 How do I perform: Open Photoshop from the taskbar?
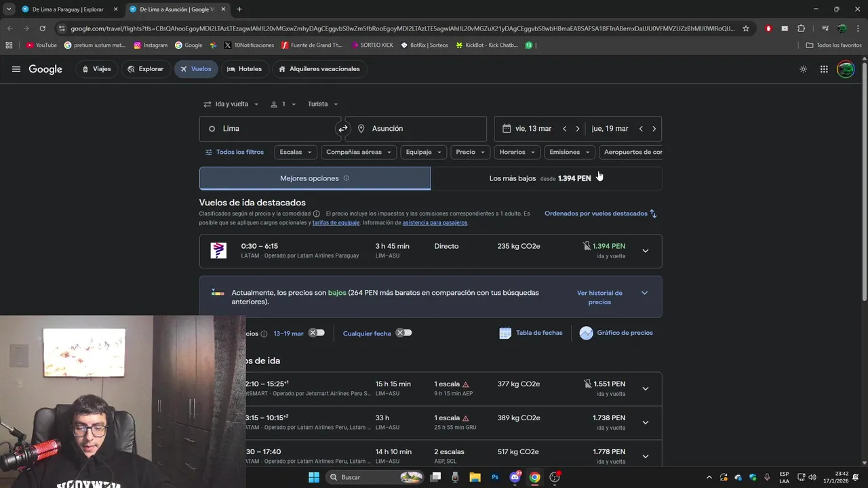[495, 477]
